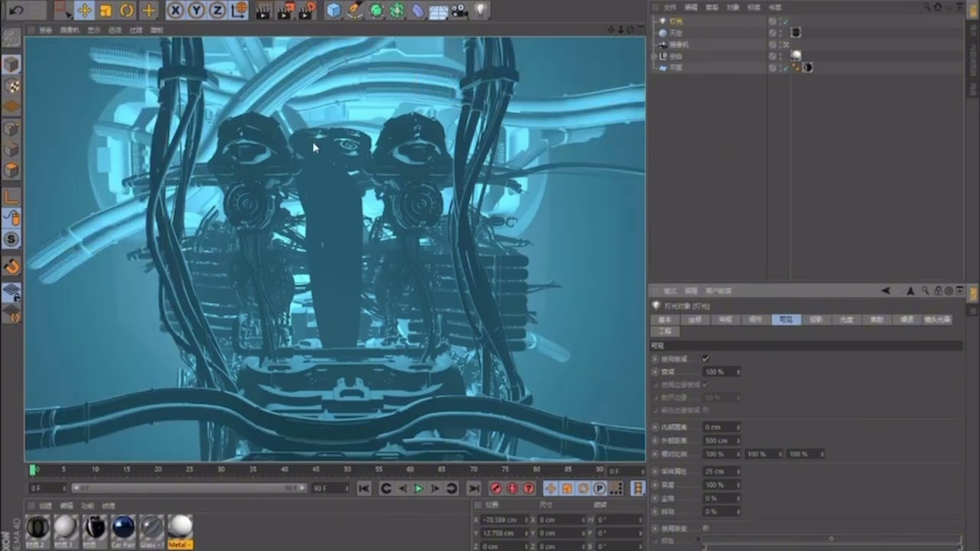Screen dimensions: 980x551
Task: Click the Falloff 100 % value field
Action: 722,372
